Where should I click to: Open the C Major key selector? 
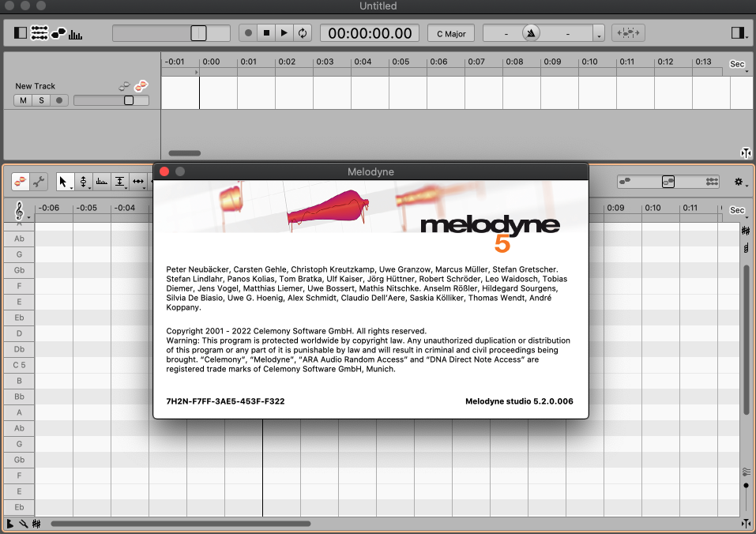[451, 33]
